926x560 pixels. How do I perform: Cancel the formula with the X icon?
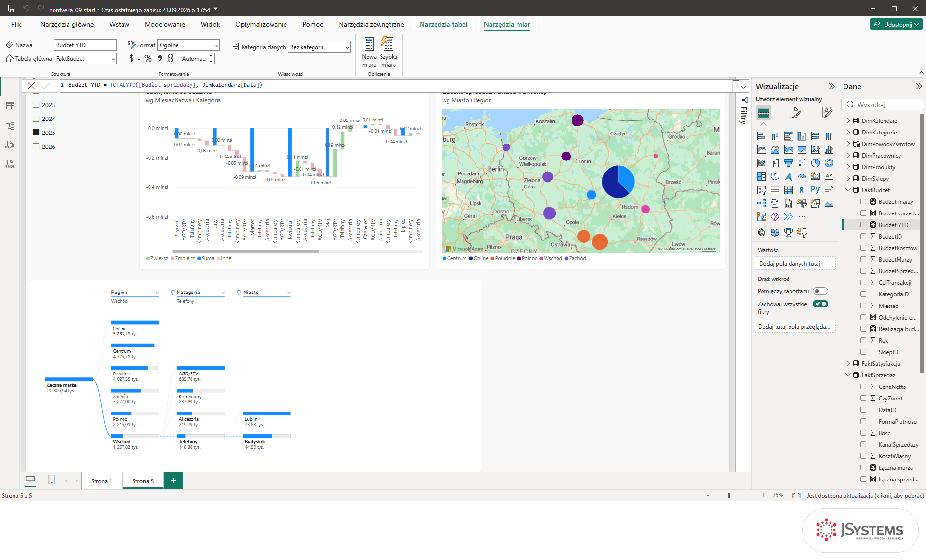point(31,86)
